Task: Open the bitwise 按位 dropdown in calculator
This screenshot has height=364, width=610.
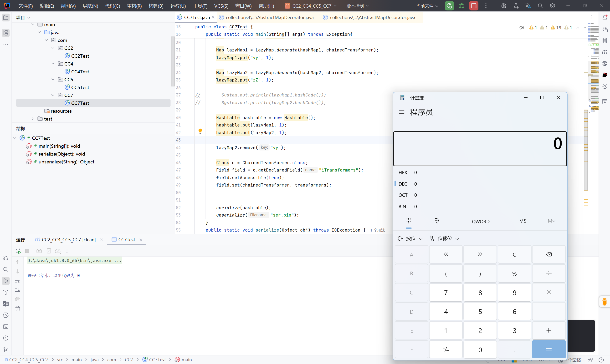Action: click(410, 238)
